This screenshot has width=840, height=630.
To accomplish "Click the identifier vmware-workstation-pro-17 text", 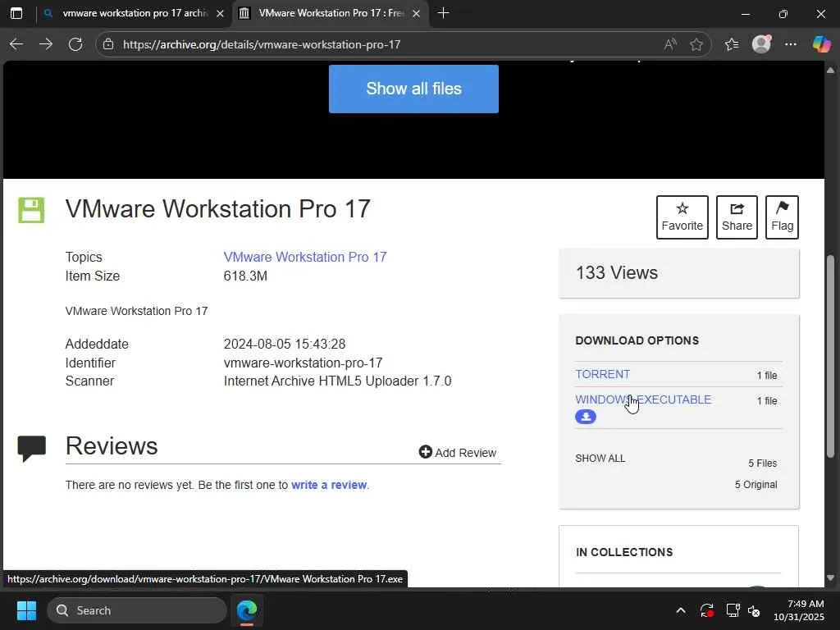I will (x=303, y=363).
